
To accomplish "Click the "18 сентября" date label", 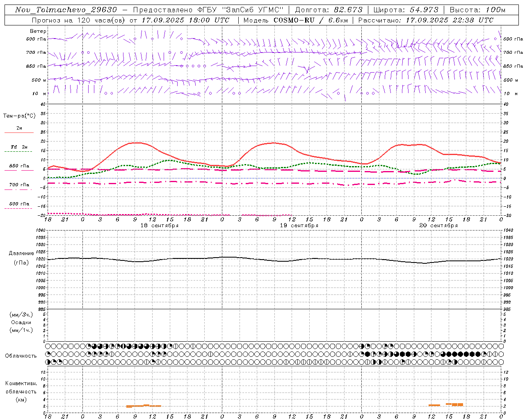I will click(x=159, y=226).
